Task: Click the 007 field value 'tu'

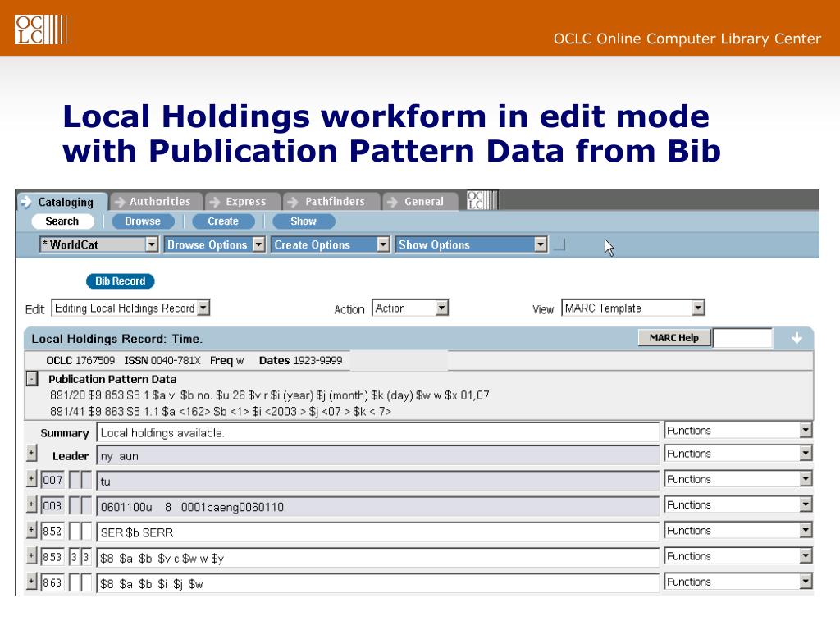Action: tap(377, 481)
